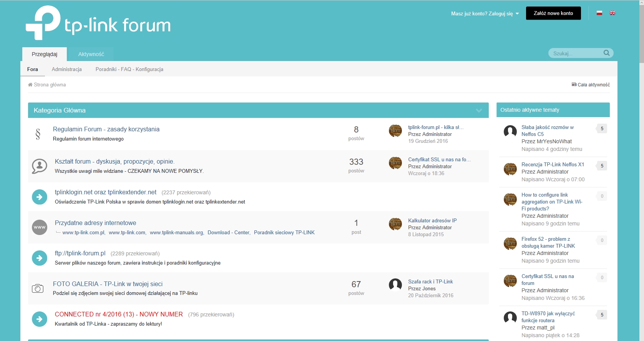The image size is (644, 341).
Task: Open avatar beside Recenzja TP-Link Neffos X1
Action: coord(510,169)
